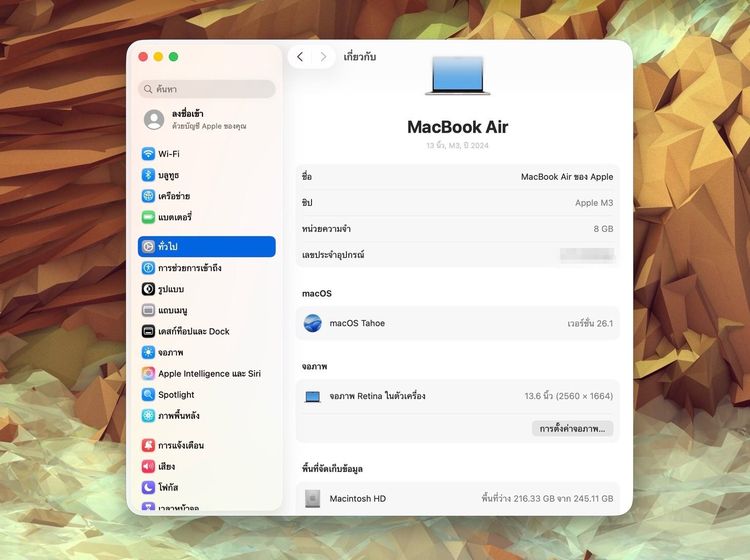Click the ชื่อ (name) row label
The width and height of the screenshot is (750, 560).
[307, 176]
